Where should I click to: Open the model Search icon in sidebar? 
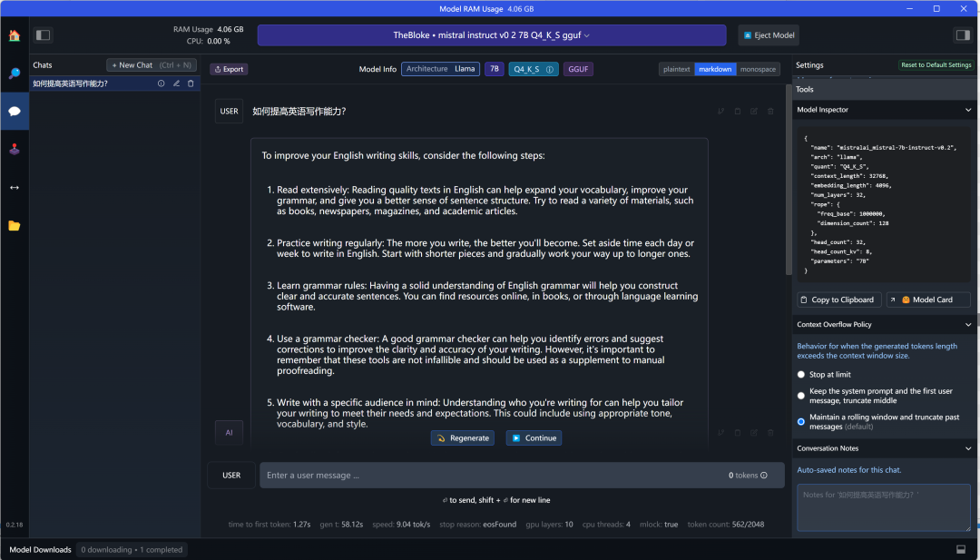[x=15, y=74]
